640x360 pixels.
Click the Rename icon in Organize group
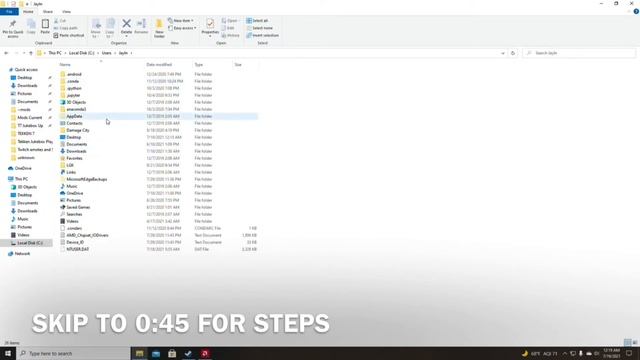[x=141, y=23]
